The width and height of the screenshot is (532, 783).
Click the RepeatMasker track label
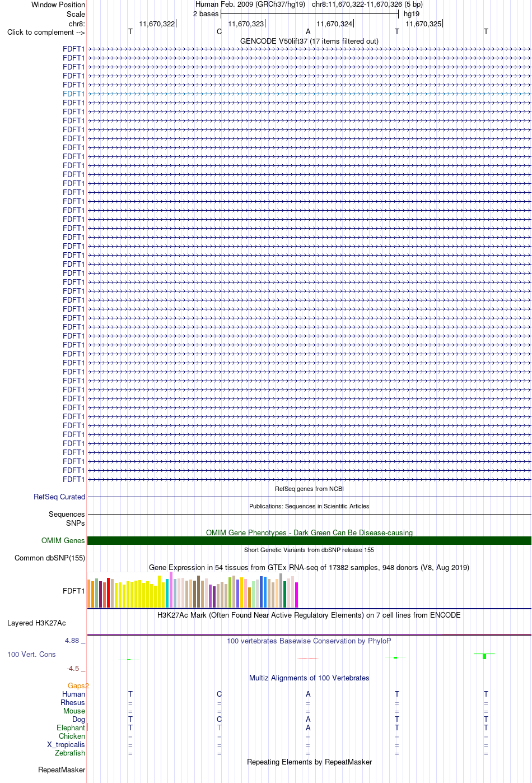click(62, 770)
